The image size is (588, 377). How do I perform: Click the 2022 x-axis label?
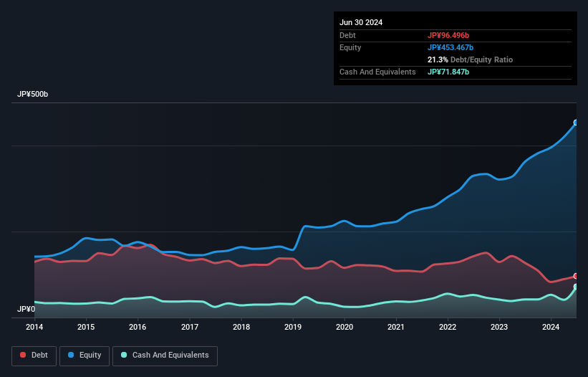click(x=448, y=327)
